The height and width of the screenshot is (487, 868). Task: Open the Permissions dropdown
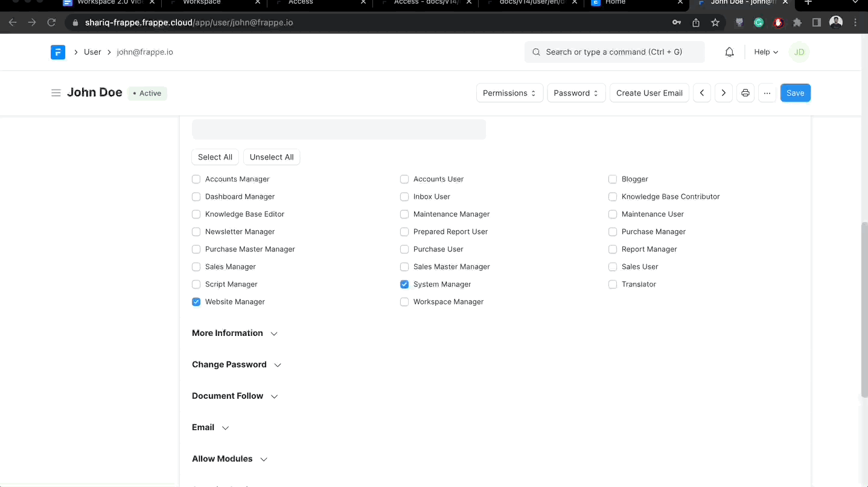click(x=509, y=93)
